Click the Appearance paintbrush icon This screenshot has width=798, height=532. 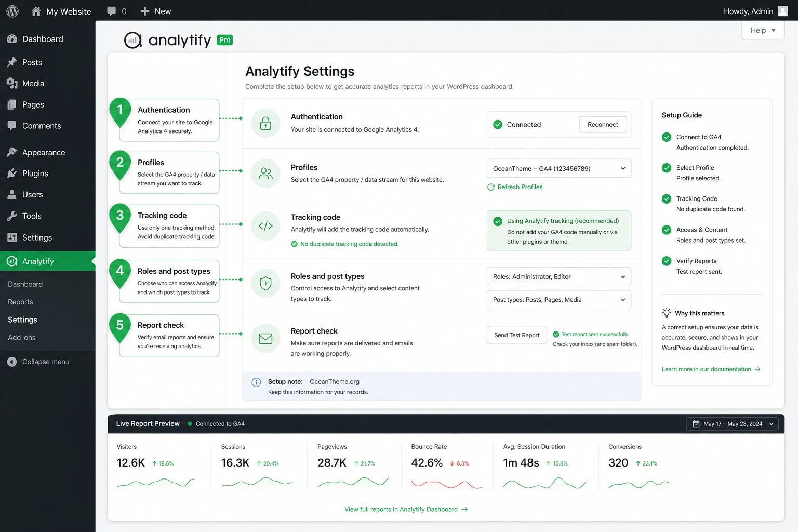coord(12,152)
